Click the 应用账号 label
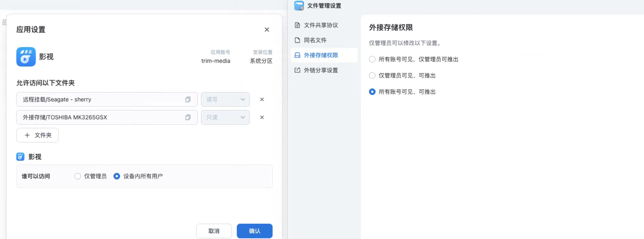This screenshot has width=644, height=239. pyautogui.click(x=220, y=52)
